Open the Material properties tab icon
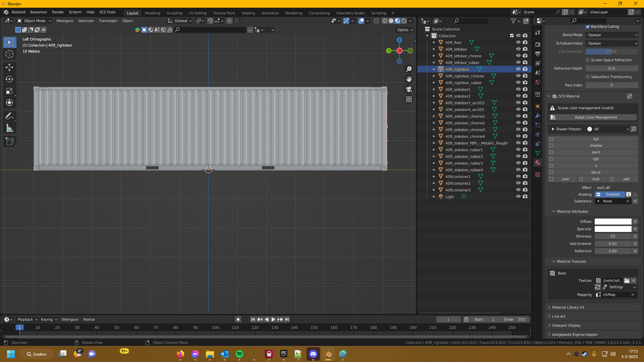Image resolution: width=644 pixels, height=362 pixels. pyautogui.click(x=538, y=163)
